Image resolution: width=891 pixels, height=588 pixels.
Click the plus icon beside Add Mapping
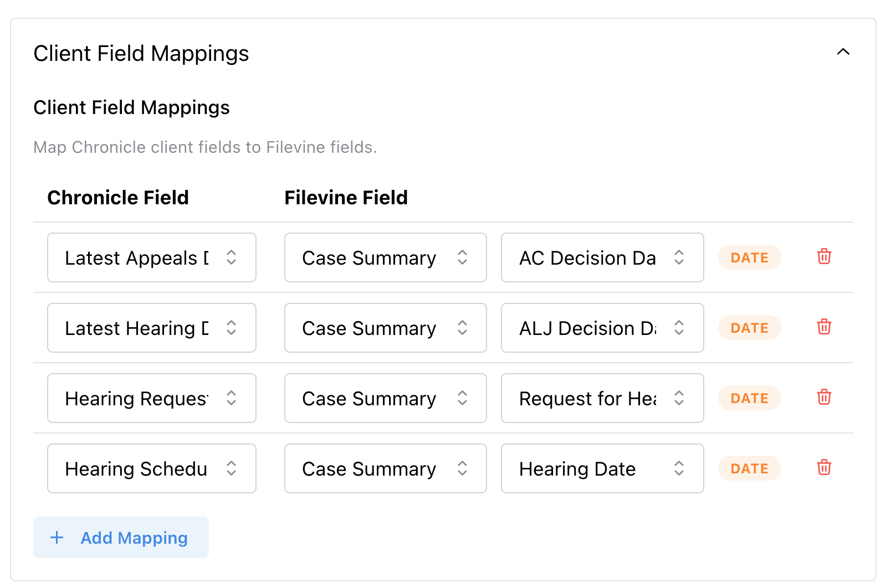point(57,537)
